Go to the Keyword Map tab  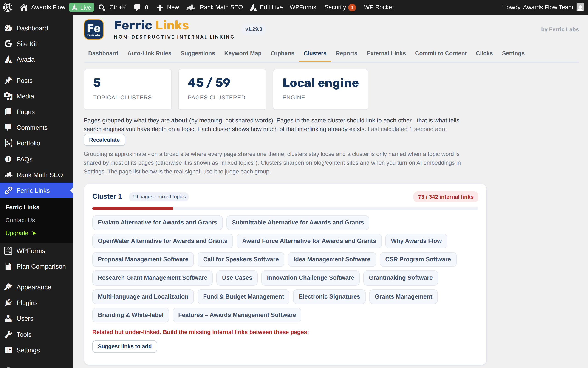point(243,53)
